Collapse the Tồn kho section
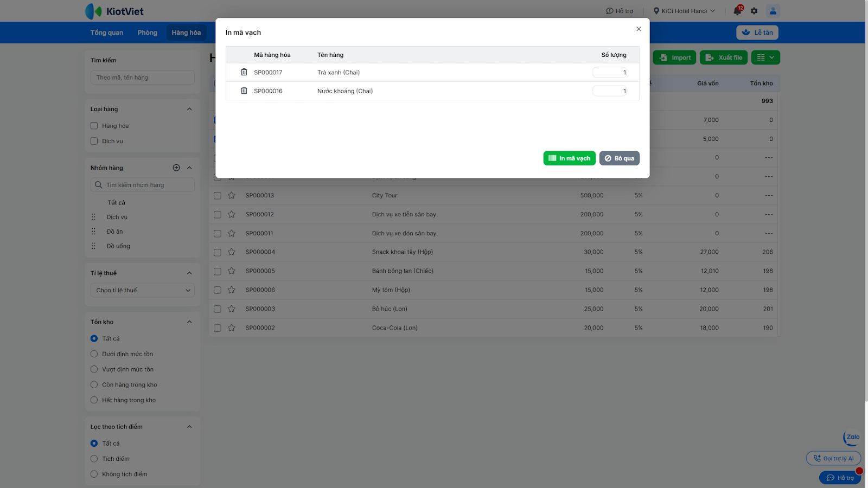 [x=189, y=322]
